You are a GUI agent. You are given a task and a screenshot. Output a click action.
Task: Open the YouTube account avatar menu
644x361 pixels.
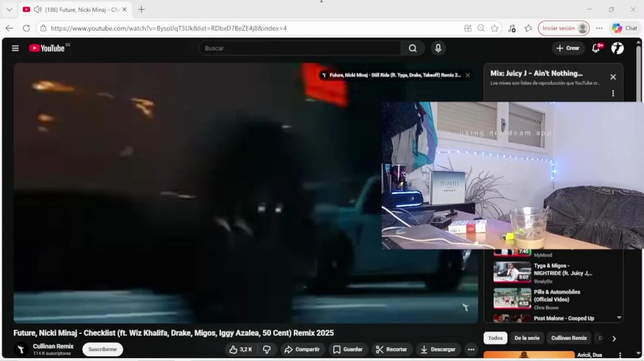click(617, 48)
